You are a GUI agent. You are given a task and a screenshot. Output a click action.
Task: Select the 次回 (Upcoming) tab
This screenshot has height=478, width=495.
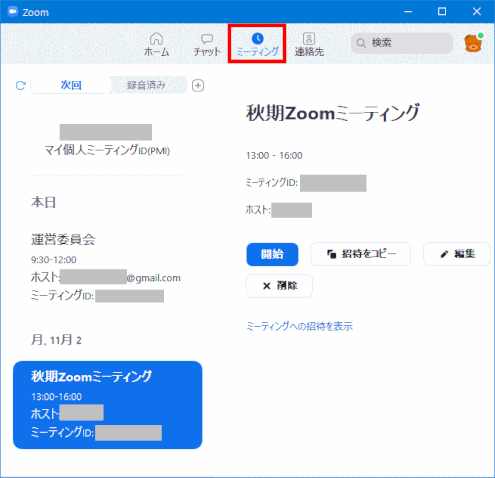[71, 85]
